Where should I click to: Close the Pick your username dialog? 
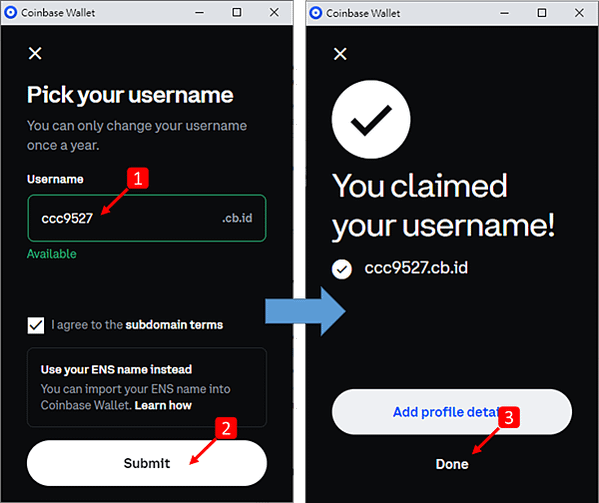coord(35,53)
